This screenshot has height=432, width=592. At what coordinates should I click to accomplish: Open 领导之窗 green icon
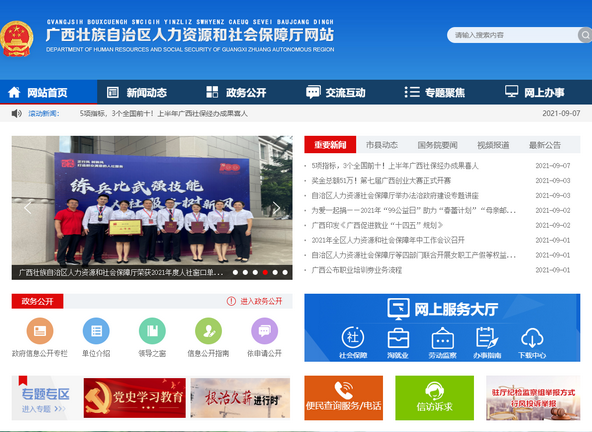152,331
